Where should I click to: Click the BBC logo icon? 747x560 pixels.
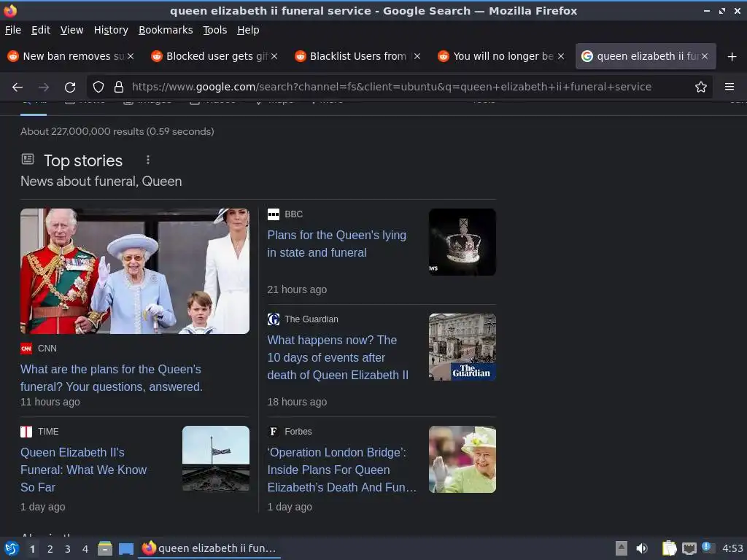pos(274,214)
